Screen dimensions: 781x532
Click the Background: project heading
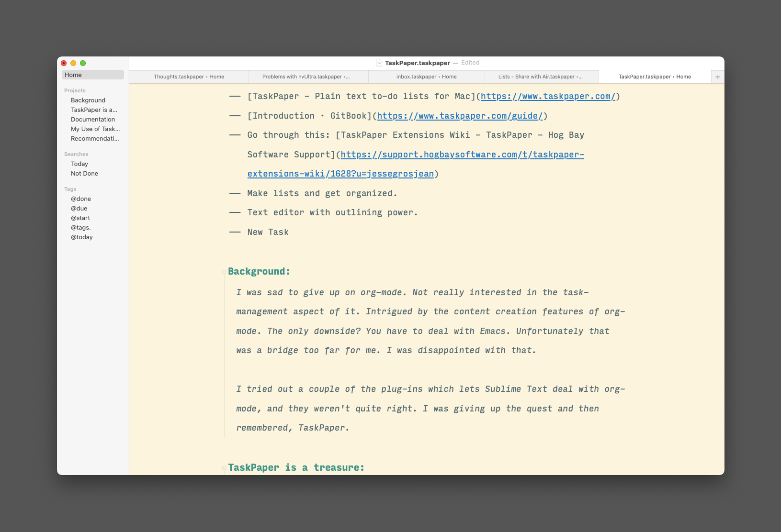259,271
